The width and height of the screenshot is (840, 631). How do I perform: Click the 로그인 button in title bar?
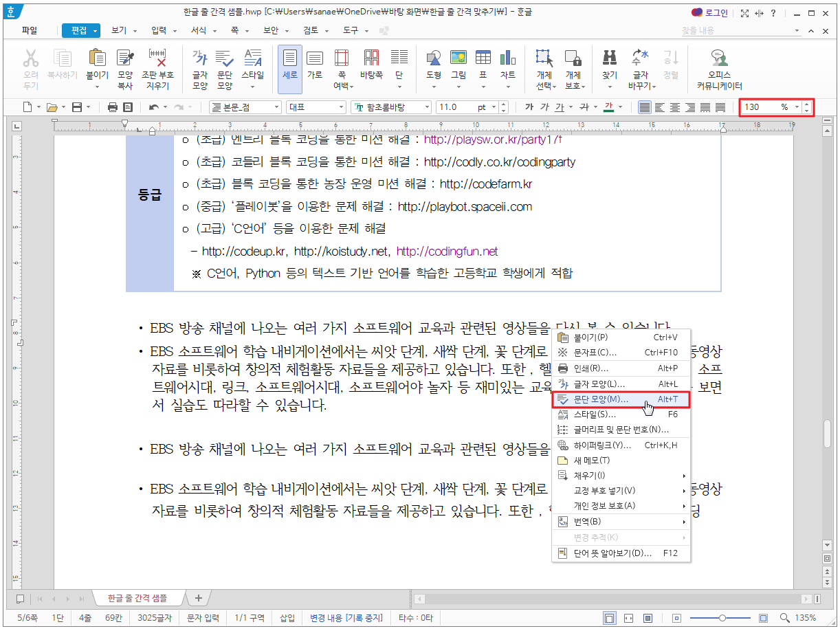pyautogui.click(x=710, y=12)
